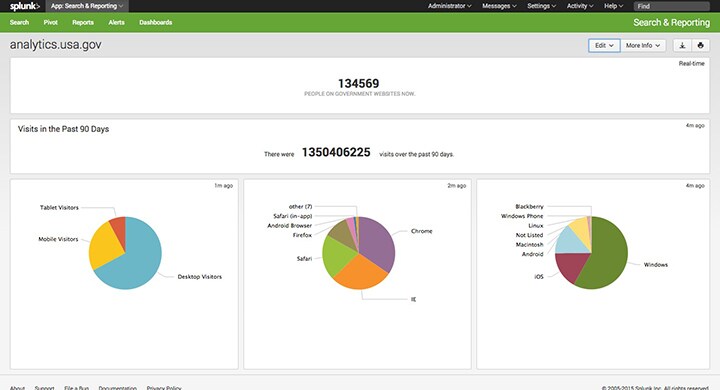Open the Alerts tab
Image resolution: width=720 pixels, height=390 pixels.
click(116, 23)
